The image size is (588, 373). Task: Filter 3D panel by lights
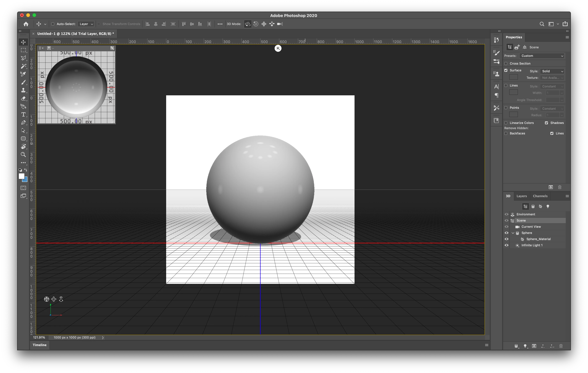[x=548, y=207]
